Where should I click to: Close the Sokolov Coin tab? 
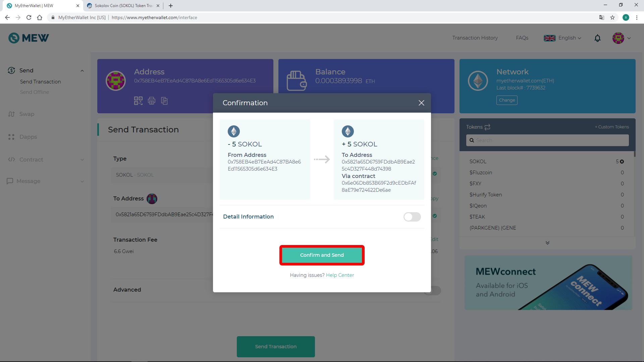click(158, 6)
